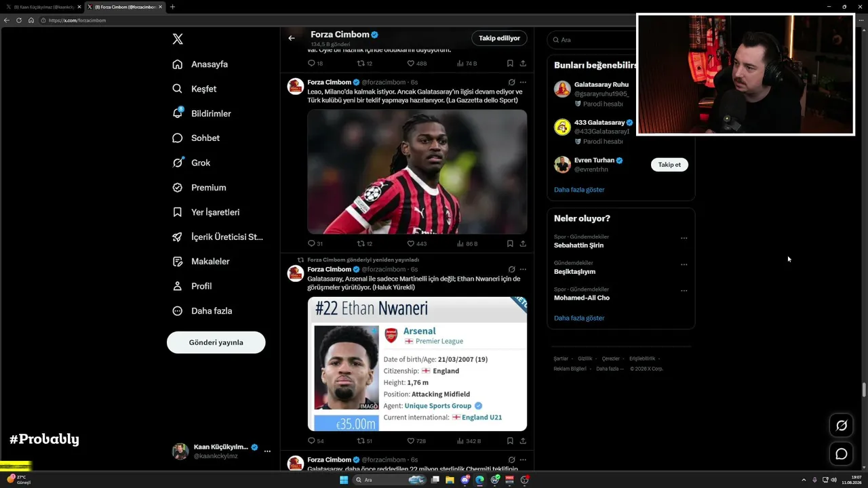Image resolution: width=868 pixels, height=488 pixels.
Task: Open Grok actions on the Leao post
Action: pyautogui.click(x=512, y=82)
